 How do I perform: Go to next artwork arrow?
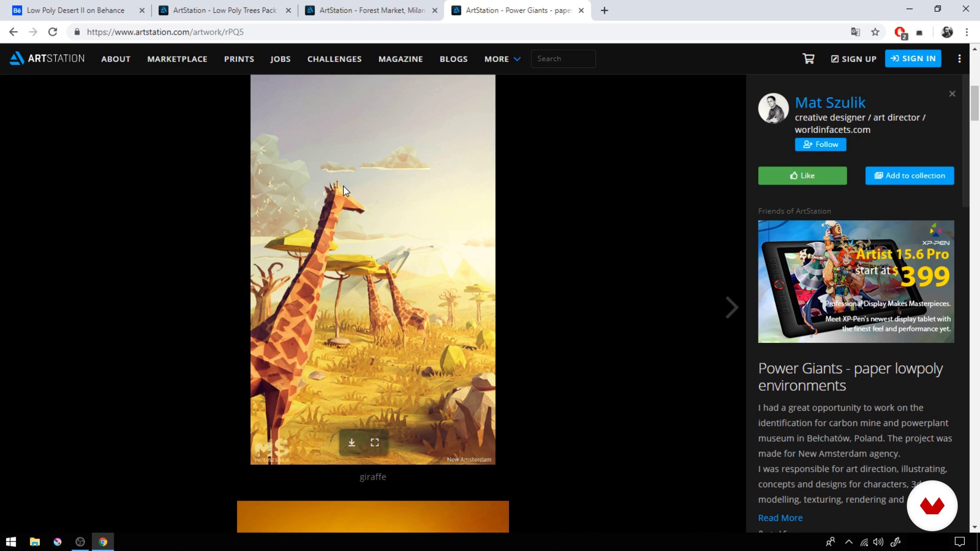pyautogui.click(x=732, y=308)
